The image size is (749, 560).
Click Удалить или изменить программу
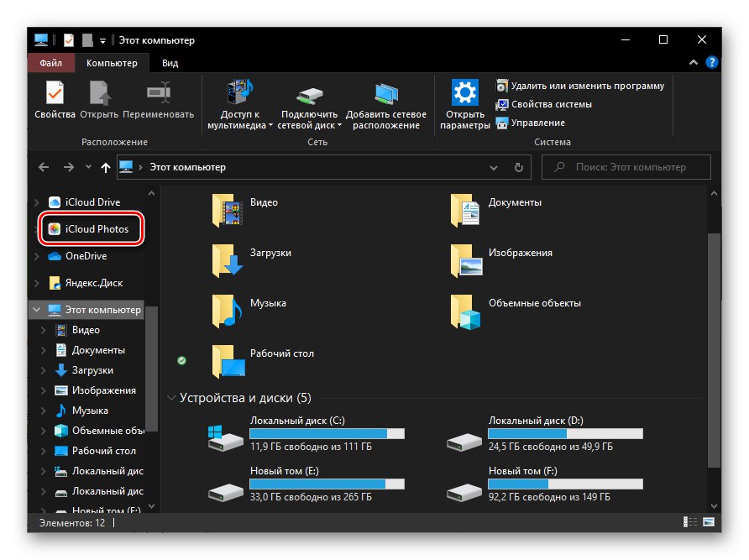click(588, 85)
